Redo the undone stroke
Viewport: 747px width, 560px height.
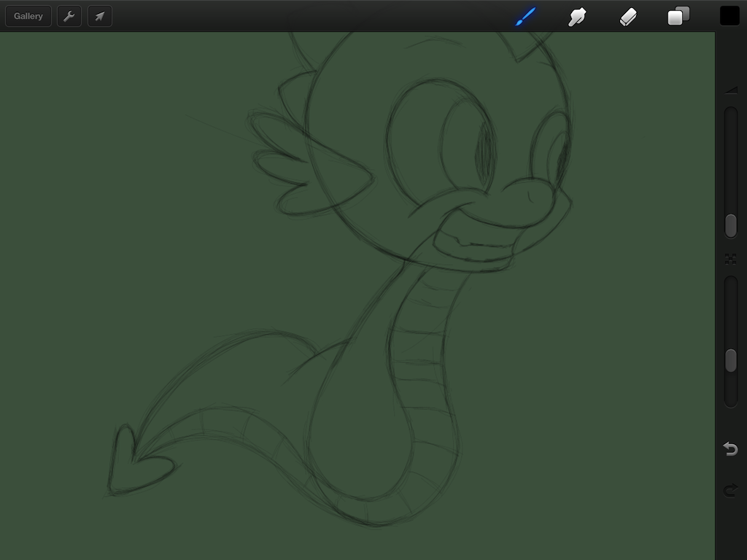pyautogui.click(x=730, y=490)
